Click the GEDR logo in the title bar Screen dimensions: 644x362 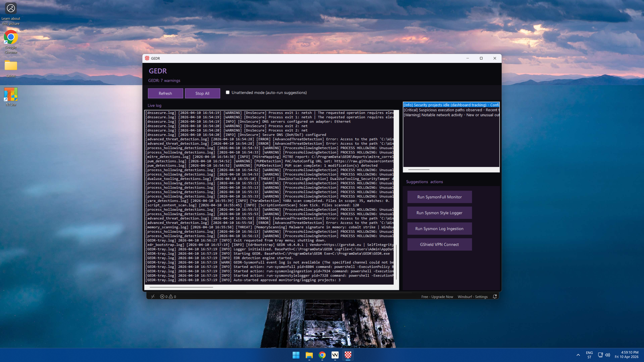coord(147,58)
